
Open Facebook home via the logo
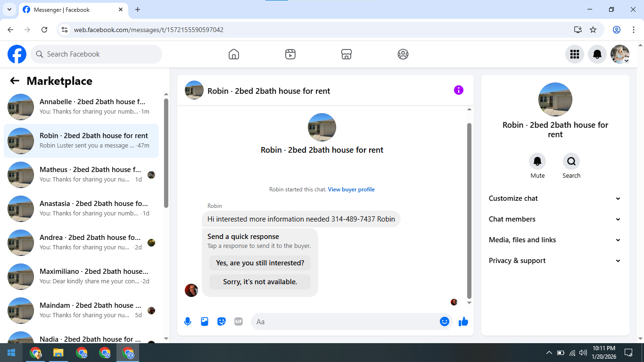17,54
